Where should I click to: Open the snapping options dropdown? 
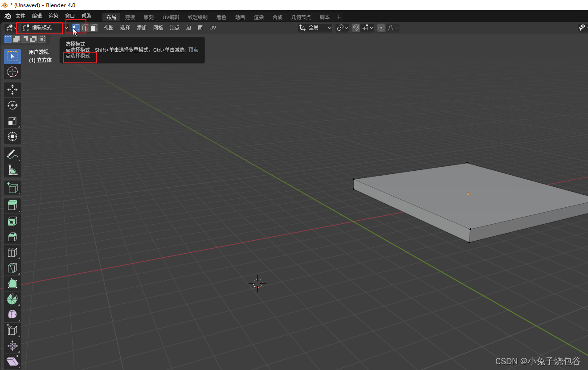pyautogui.click(x=367, y=28)
